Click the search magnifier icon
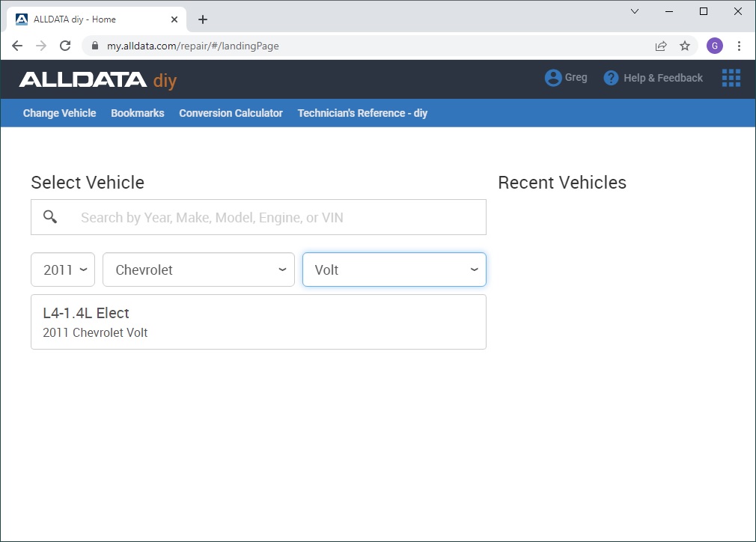Image resolution: width=756 pixels, height=542 pixels. click(50, 217)
